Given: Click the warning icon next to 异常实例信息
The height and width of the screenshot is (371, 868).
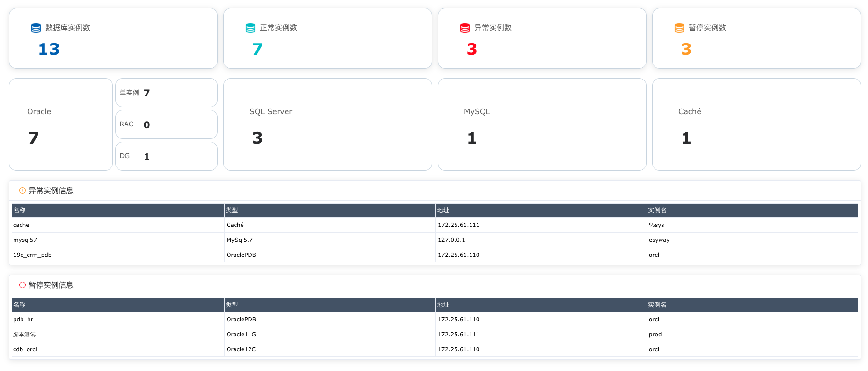Looking at the screenshot, I should [x=22, y=190].
